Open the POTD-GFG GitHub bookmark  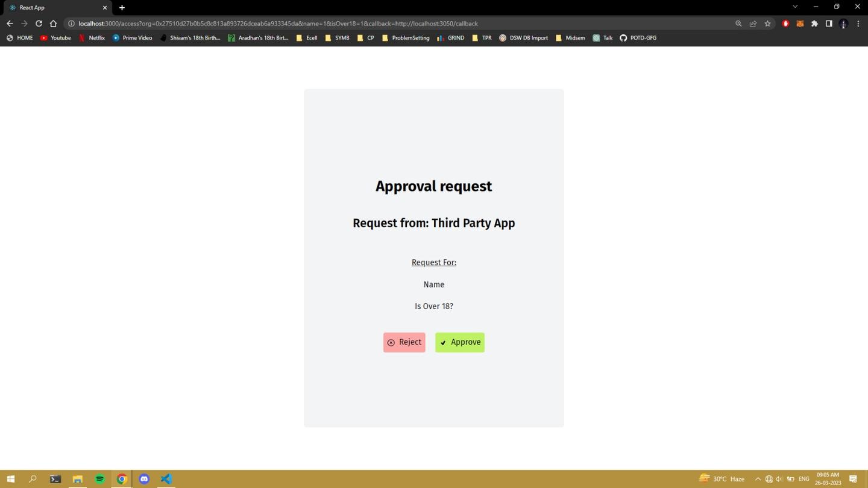(x=638, y=37)
